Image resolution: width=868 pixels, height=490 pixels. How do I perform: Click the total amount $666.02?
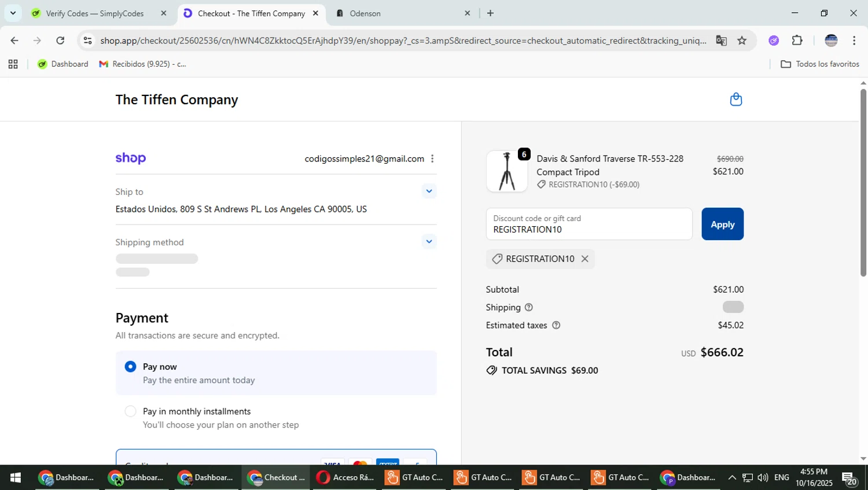click(722, 352)
